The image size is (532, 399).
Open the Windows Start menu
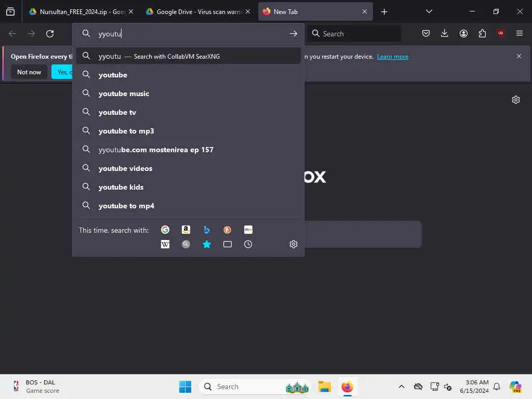185,387
